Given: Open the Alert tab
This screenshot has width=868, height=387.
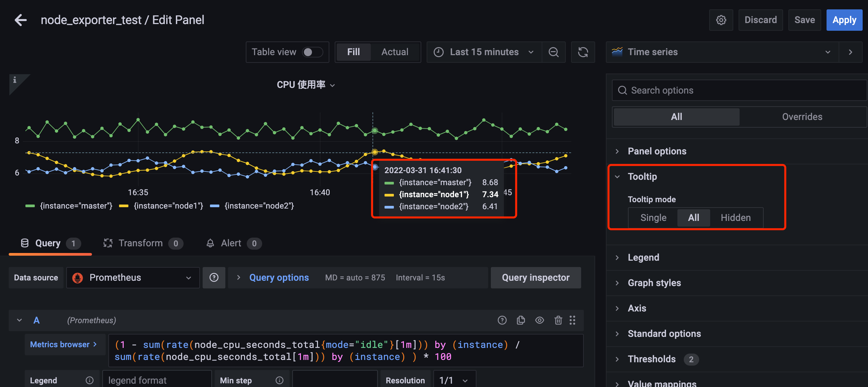Looking at the screenshot, I should 231,243.
